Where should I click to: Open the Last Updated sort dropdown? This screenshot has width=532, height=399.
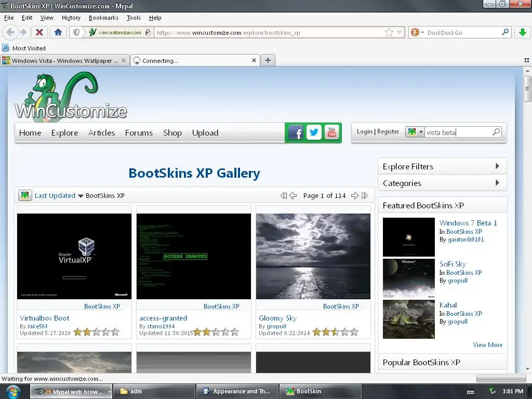pyautogui.click(x=59, y=196)
